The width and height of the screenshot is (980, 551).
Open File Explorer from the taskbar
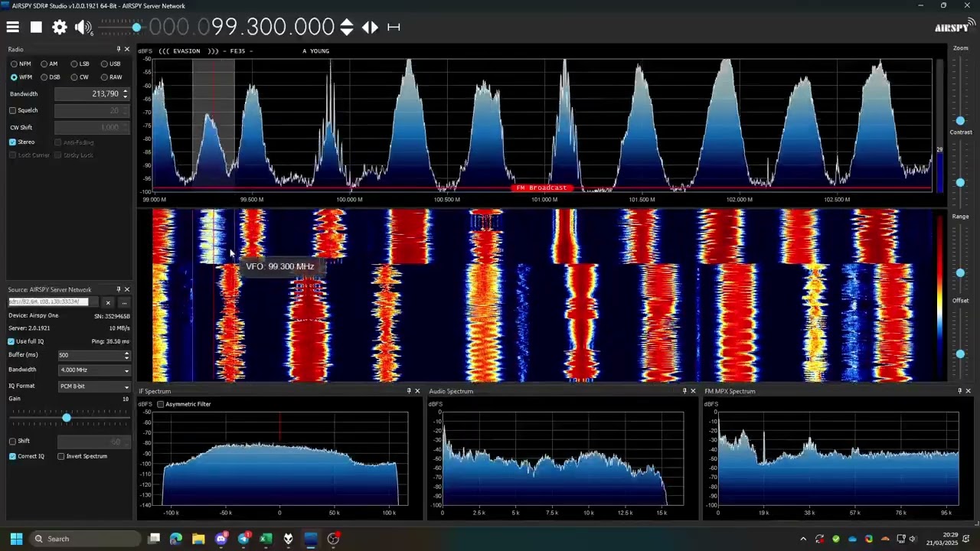(198, 539)
